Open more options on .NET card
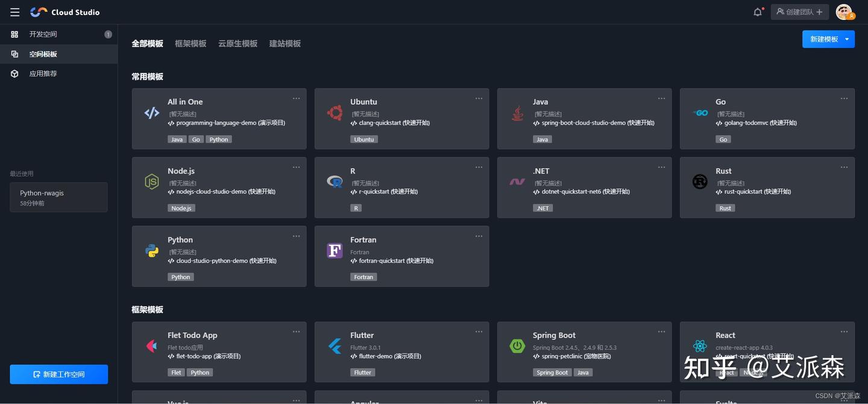The width and height of the screenshot is (868, 404). click(x=661, y=168)
